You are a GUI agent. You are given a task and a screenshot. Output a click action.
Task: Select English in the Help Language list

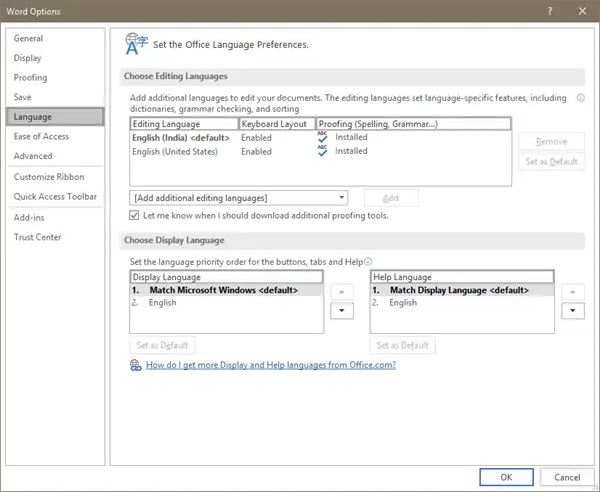(403, 302)
